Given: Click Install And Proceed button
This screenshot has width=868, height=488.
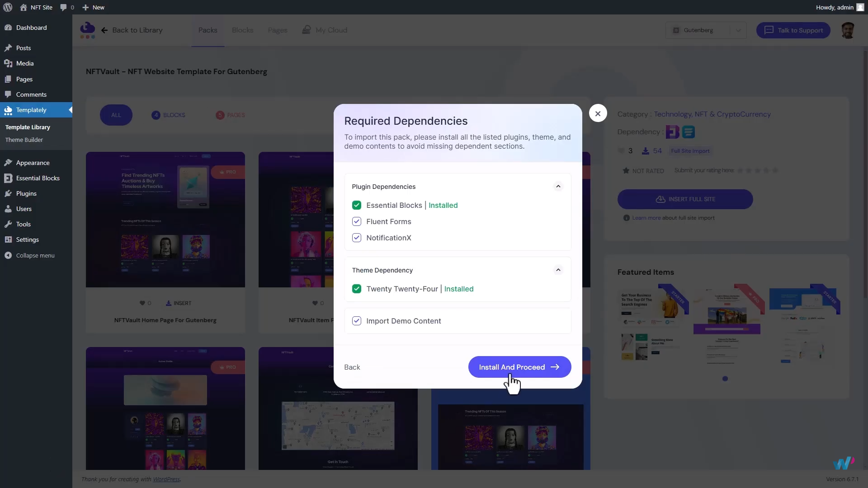Looking at the screenshot, I should pos(519,367).
